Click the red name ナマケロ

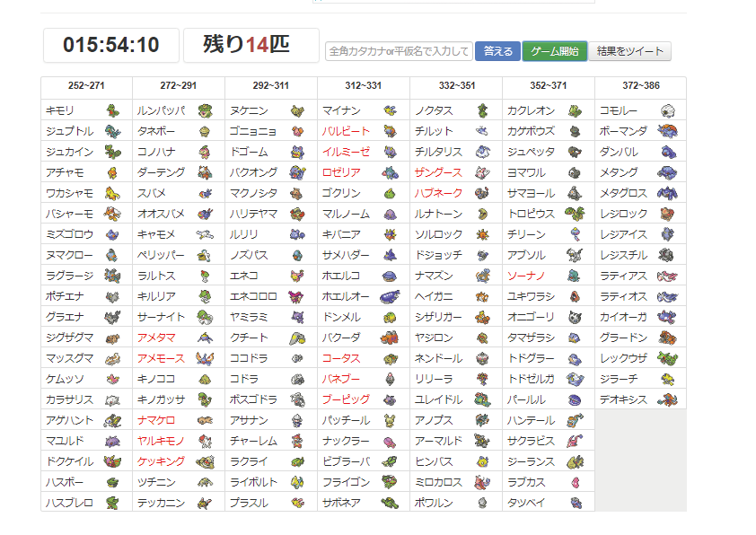point(155,420)
